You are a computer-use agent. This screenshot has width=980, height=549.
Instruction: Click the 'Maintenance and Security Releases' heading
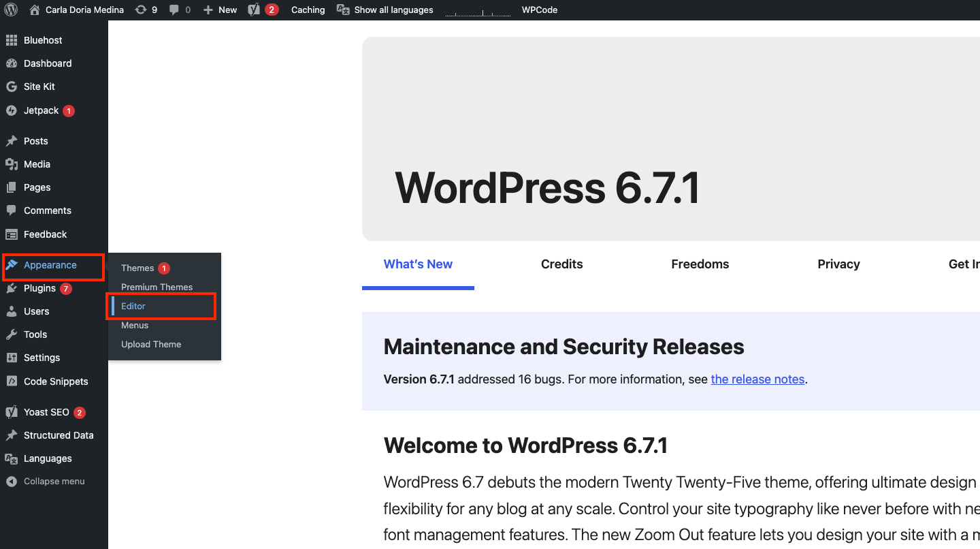[x=564, y=347]
